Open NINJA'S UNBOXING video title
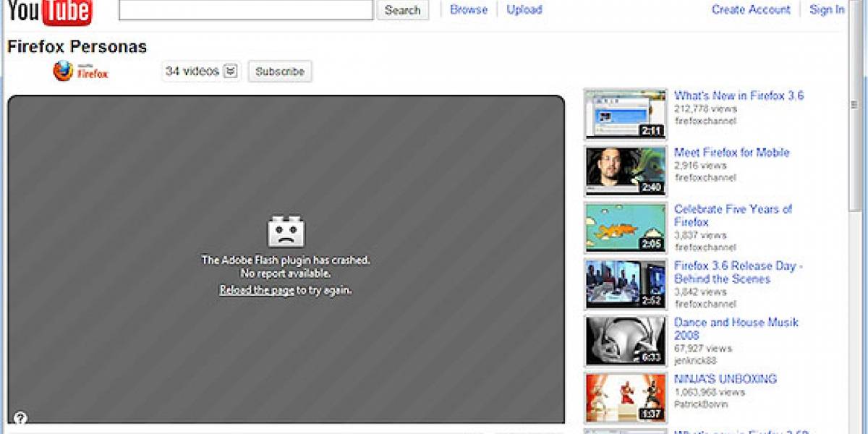Viewport: 868px width, 434px height. click(x=726, y=379)
